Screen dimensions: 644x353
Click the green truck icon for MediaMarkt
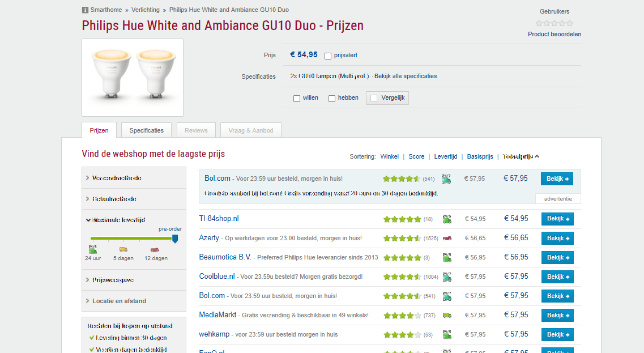click(447, 316)
